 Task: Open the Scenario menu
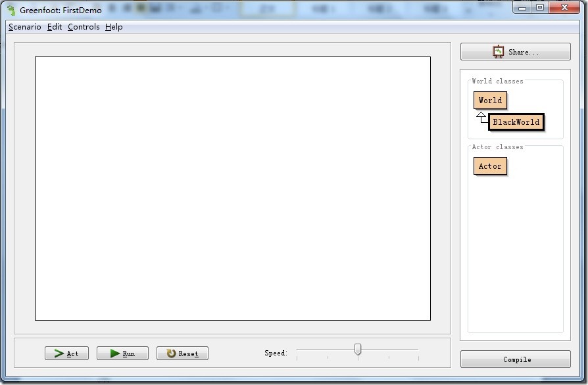tap(25, 27)
